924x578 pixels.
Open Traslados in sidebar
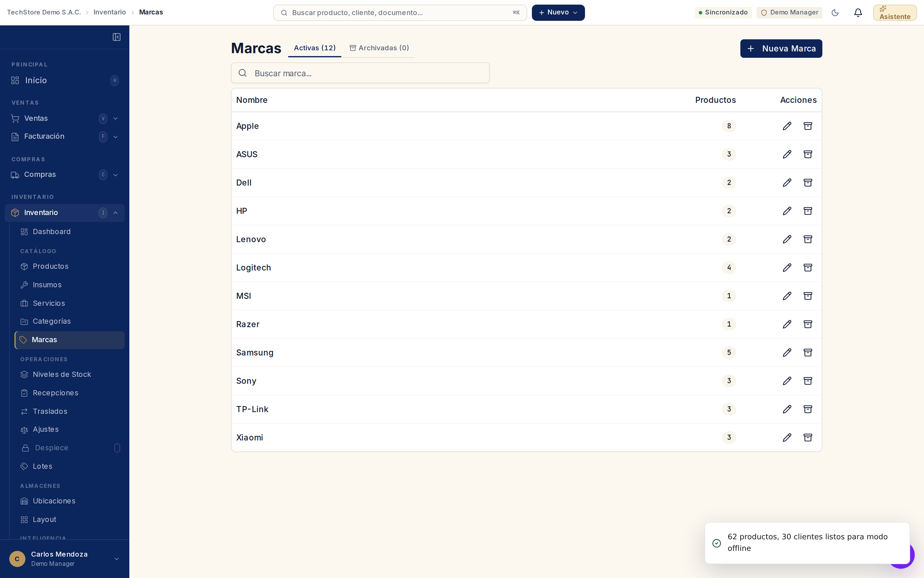pos(69,411)
